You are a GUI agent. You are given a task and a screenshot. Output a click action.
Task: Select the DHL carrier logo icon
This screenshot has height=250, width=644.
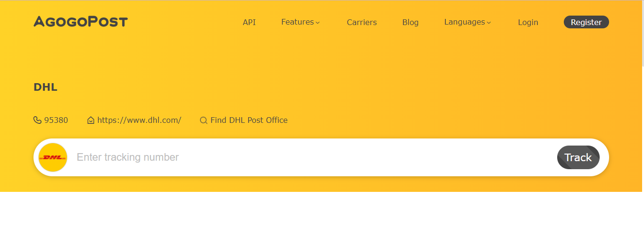pyautogui.click(x=53, y=157)
